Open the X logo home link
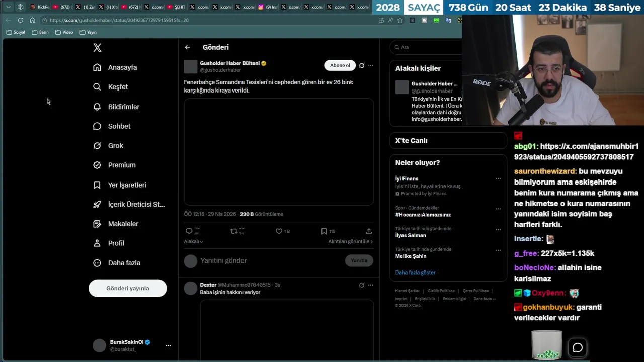The width and height of the screenshot is (644, 362). point(97,48)
